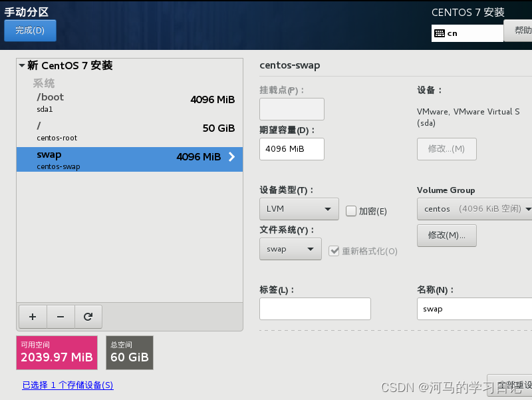Toggle the 加密(E) encrypt checkbox

[351, 211]
